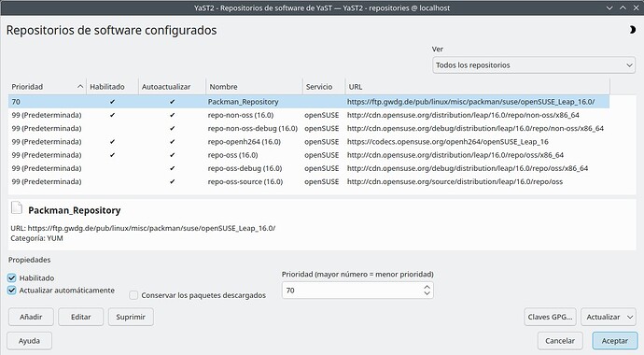
Task: Click the title bar down-arrow minimize icon
Action: click(609, 7)
